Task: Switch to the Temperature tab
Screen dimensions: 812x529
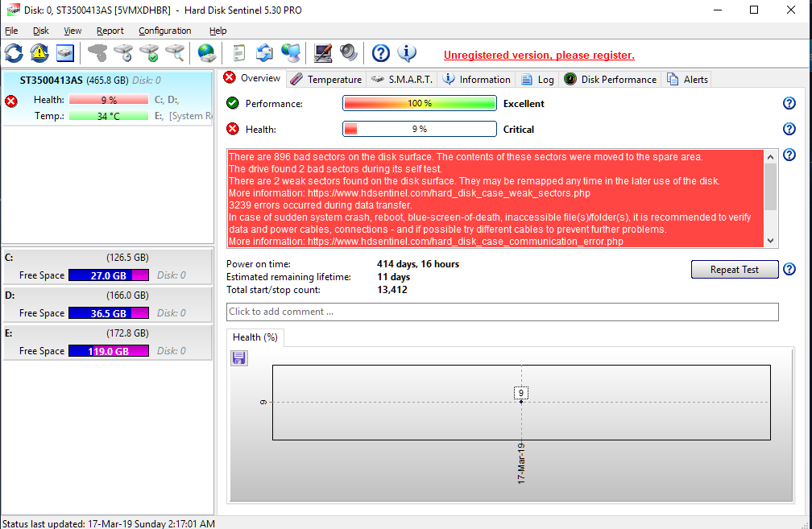Action: tap(325, 79)
